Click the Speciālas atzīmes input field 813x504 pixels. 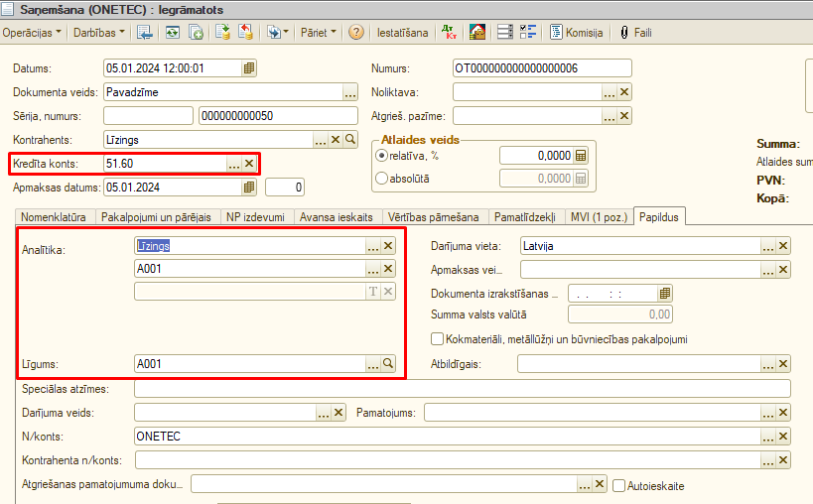click(x=462, y=388)
